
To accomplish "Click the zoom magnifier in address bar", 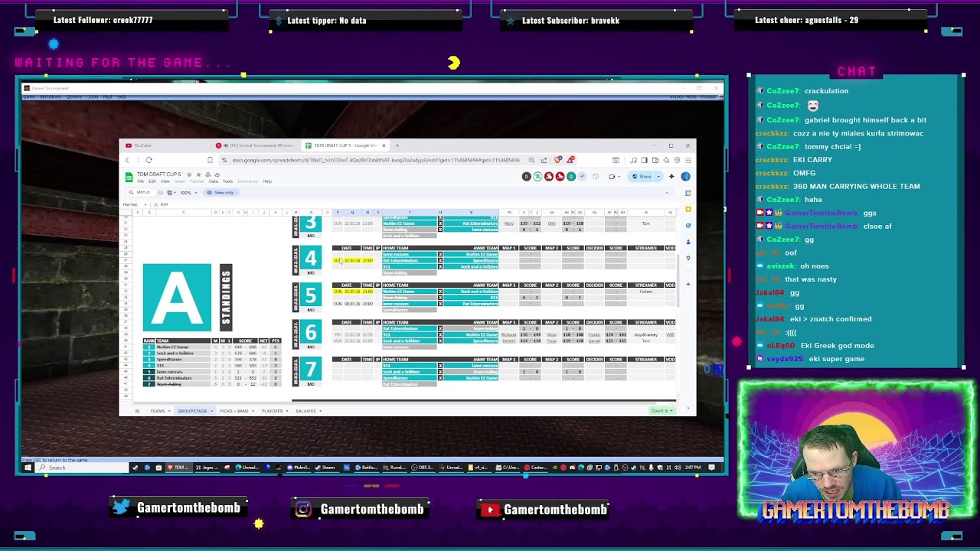I will 531,160.
